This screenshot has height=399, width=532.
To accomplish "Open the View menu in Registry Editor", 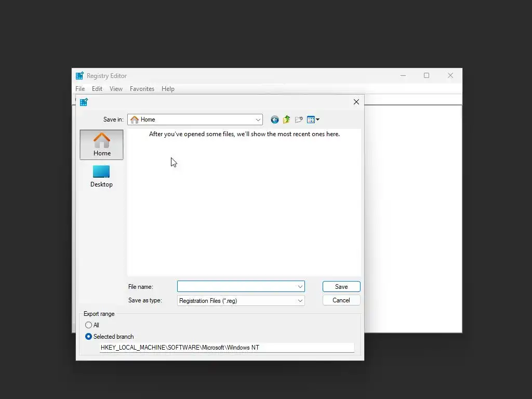I will [x=116, y=89].
